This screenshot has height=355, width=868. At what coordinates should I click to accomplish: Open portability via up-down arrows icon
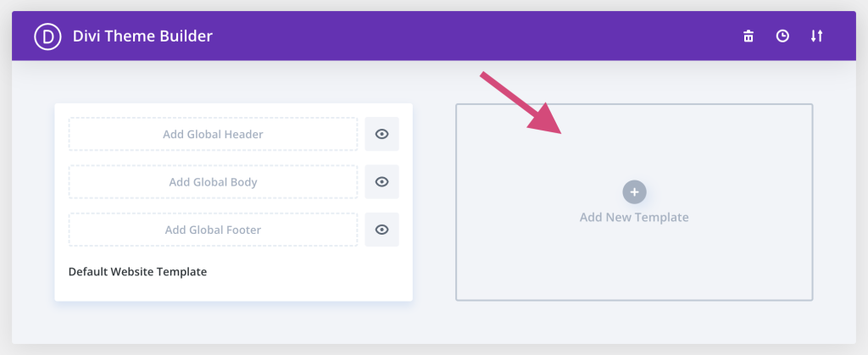816,36
